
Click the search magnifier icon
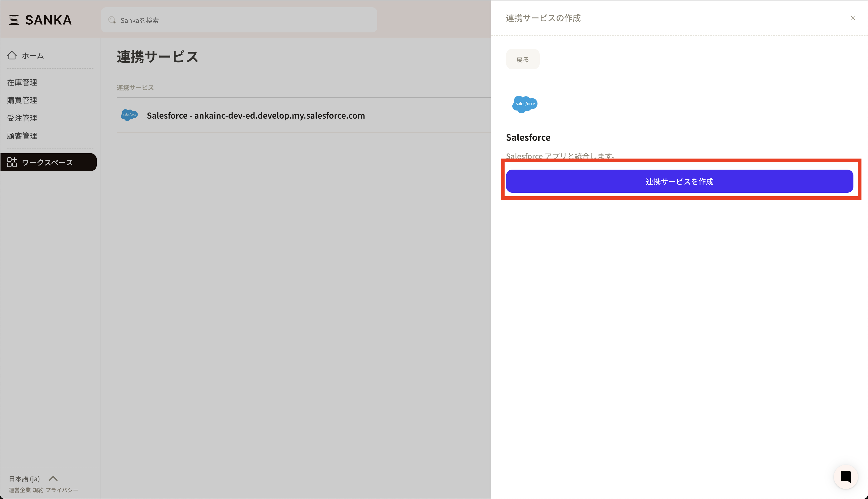tap(112, 20)
